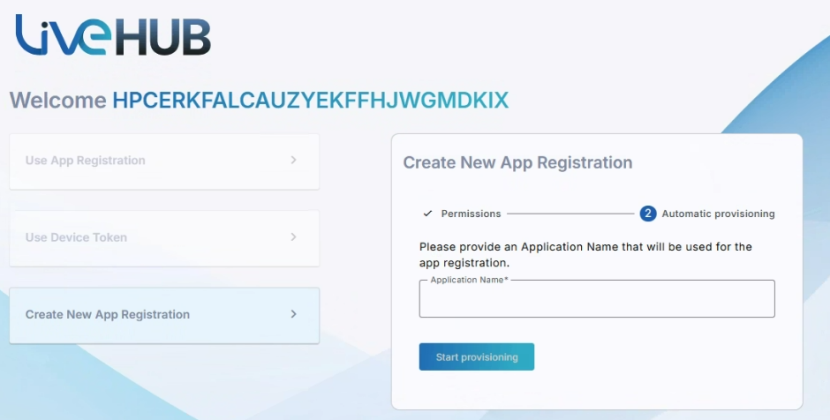Click the Create New App Registration chevron
830x420 pixels.
[x=293, y=314]
